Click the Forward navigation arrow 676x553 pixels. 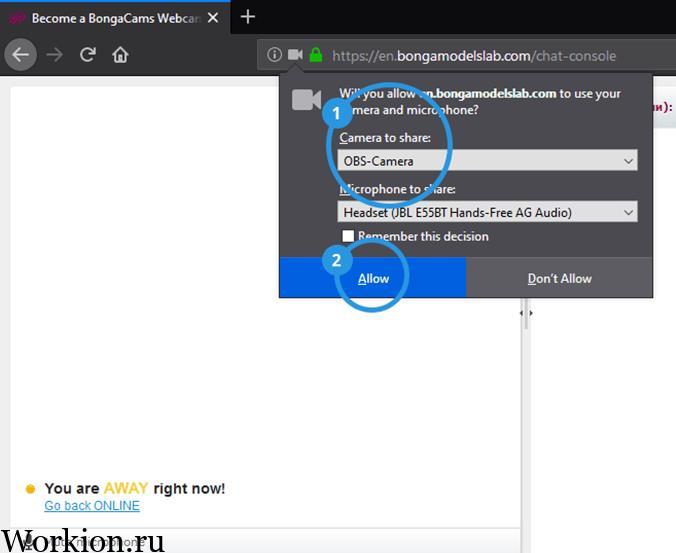pos(54,55)
